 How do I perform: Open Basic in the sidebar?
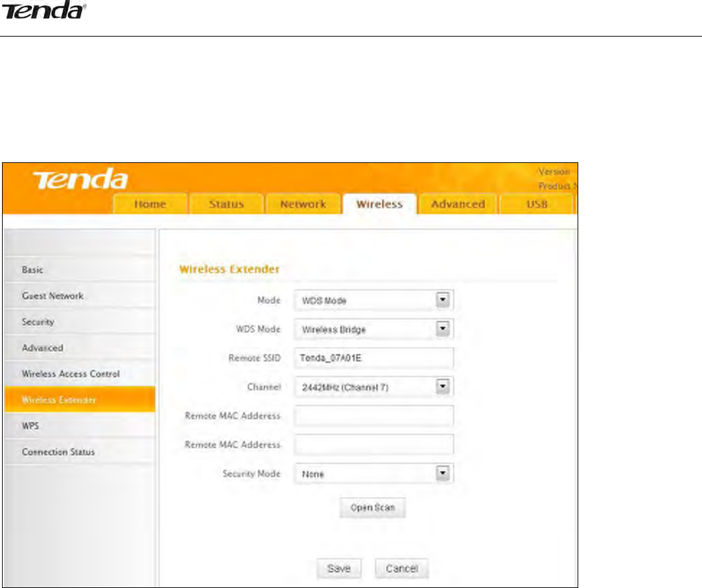(x=80, y=270)
